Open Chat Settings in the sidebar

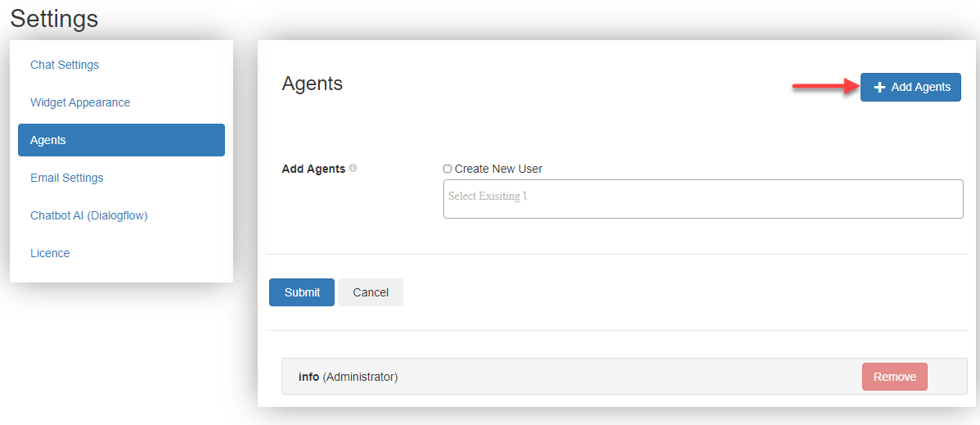(65, 65)
